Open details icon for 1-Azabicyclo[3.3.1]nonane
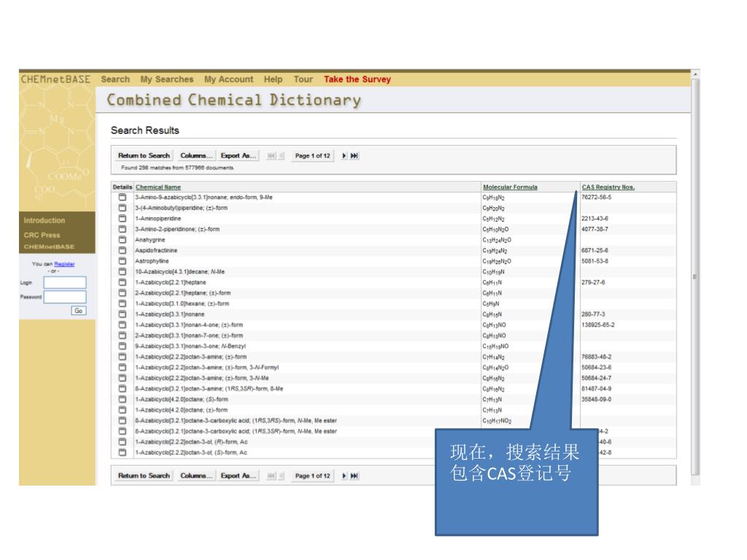747x560 pixels. 123,314
